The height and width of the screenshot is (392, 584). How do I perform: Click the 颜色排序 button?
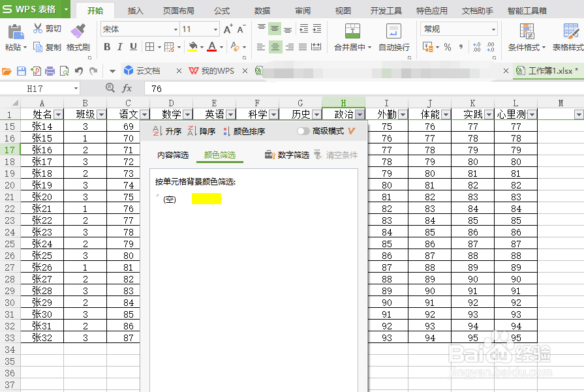pyautogui.click(x=244, y=131)
